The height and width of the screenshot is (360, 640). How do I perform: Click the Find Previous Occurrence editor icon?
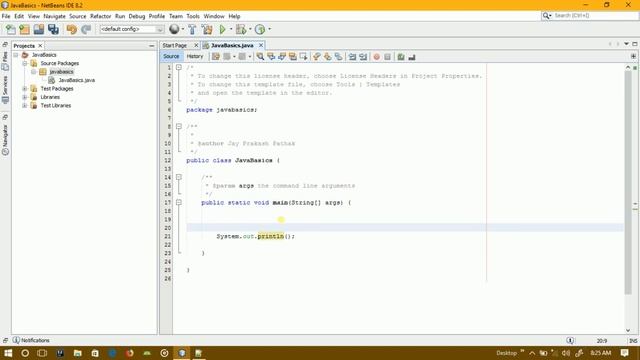coord(271,57)
